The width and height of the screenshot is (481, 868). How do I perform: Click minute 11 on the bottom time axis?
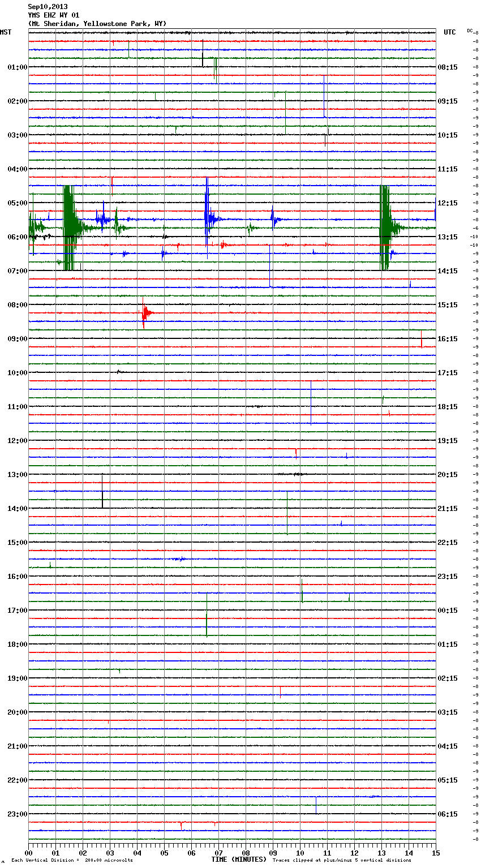coord(327,853)
